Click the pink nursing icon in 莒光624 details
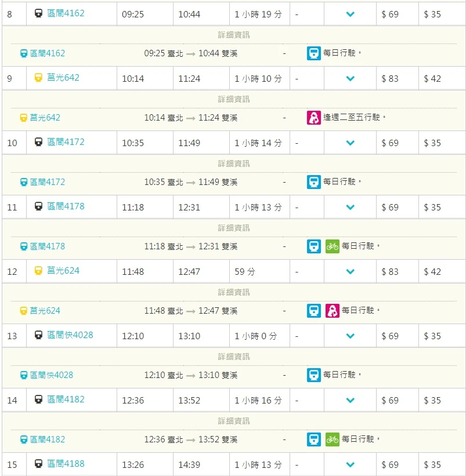 [333, 311]
